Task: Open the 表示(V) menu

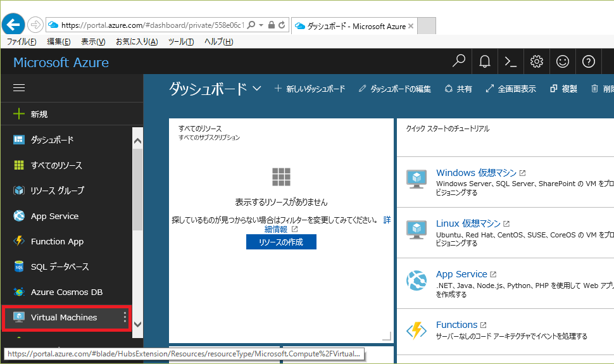Action: coord(93,42)
